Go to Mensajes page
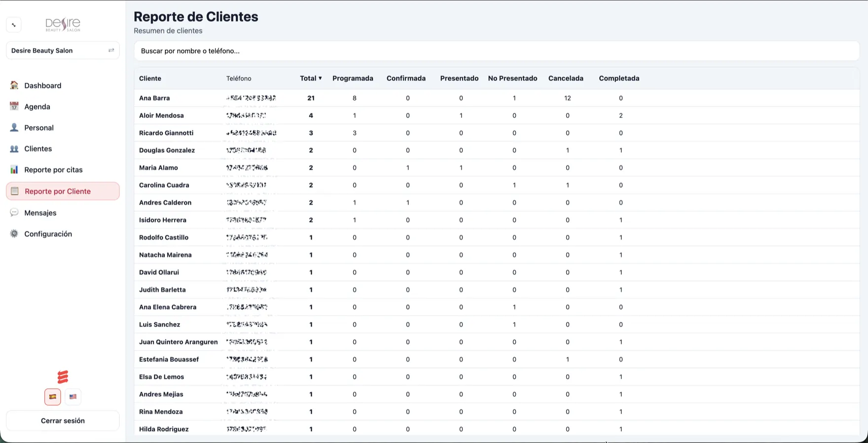The image size is (868, 443). click(x=63, y=213)
